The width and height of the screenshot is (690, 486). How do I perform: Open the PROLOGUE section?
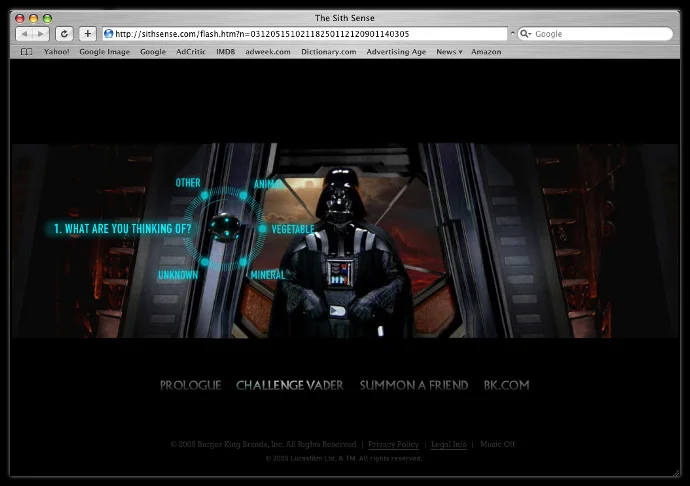191,386
